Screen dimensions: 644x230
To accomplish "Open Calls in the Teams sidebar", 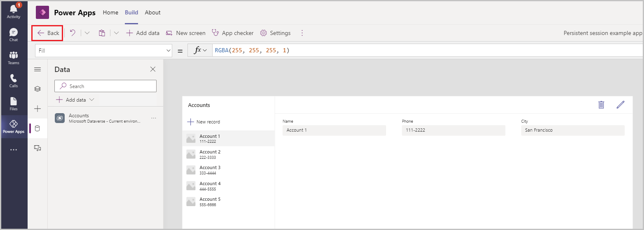I will click(14, 81).
